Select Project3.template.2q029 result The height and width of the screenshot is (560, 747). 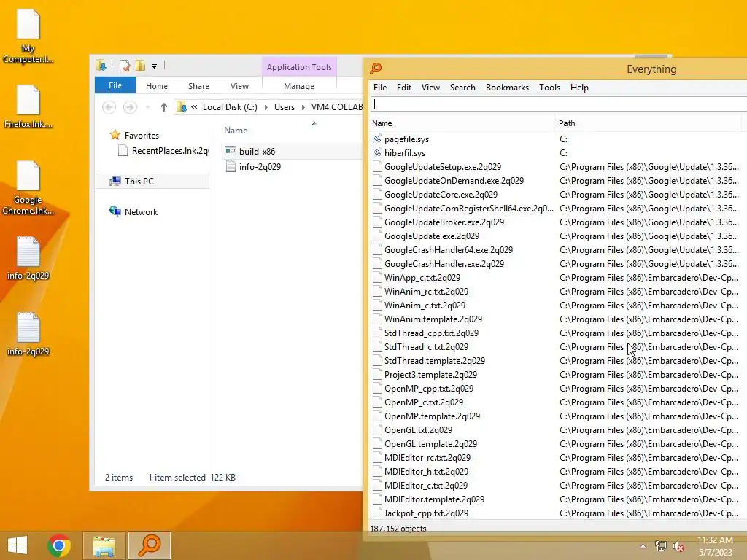point(430,375)
